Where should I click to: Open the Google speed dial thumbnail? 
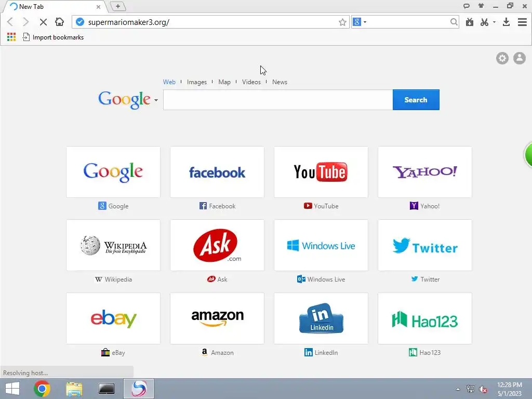point(113,172)
